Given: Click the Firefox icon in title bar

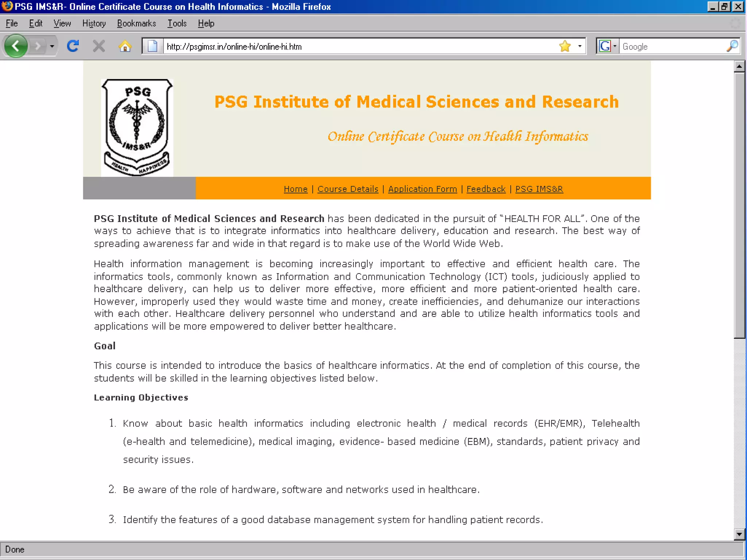Looking at the screenshot, I should point(7,7).
